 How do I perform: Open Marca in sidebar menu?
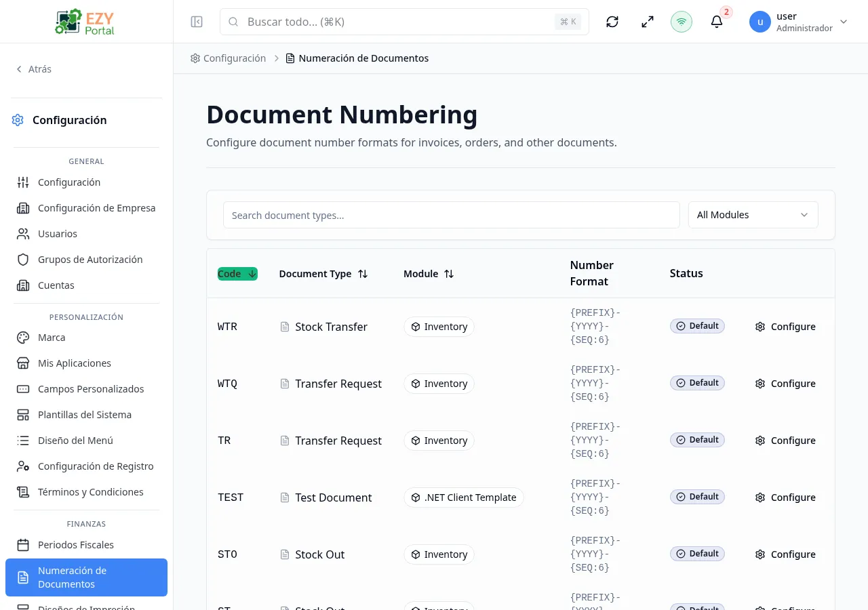click(x=86, y=338)
